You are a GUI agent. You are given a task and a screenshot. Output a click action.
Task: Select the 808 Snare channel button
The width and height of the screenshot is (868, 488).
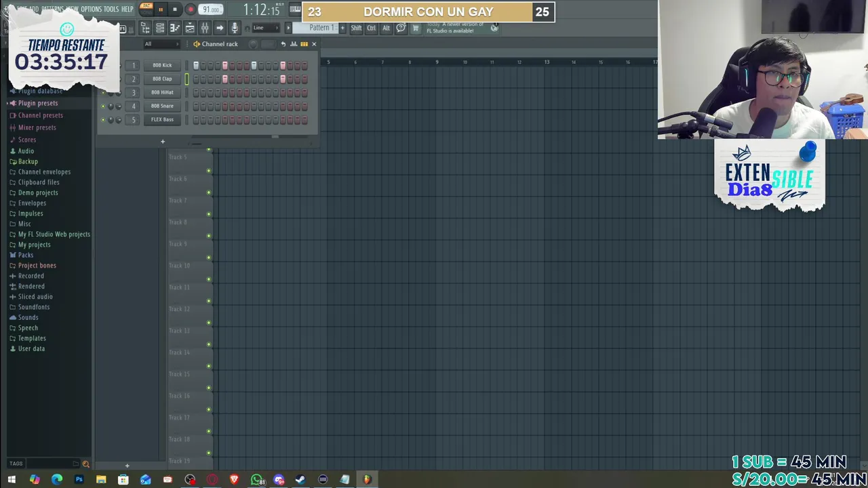pyautogui.click(x=162, y=106)
